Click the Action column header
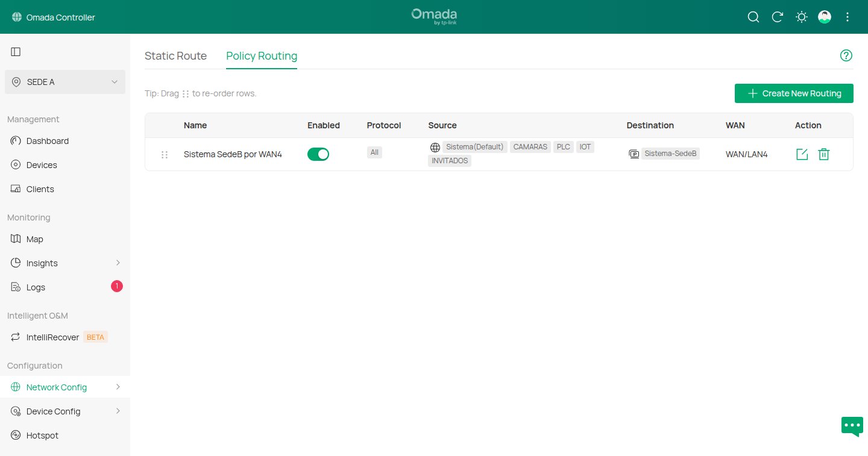868x456 pixels. pos(808,125)
